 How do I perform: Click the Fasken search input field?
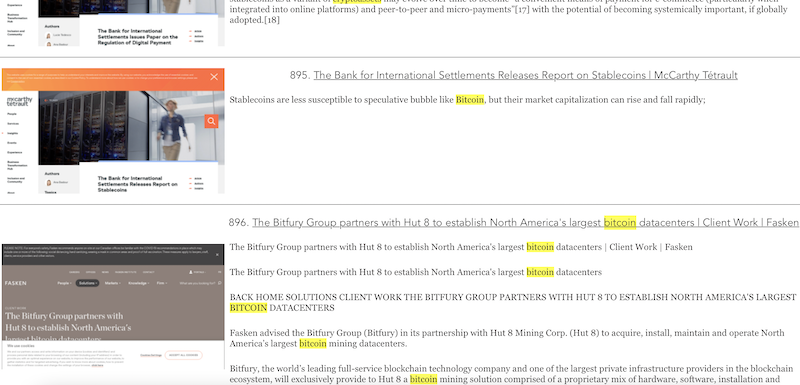(197, 283)
